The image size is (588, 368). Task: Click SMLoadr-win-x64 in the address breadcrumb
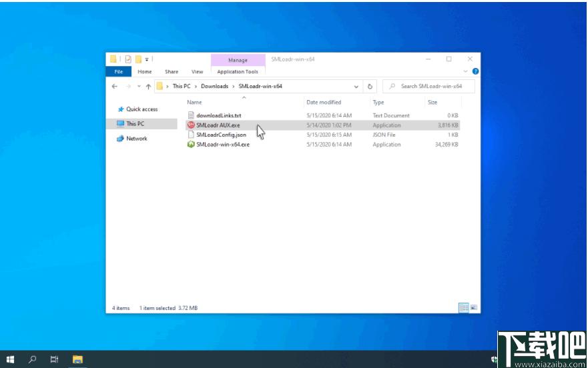point(260,86)
